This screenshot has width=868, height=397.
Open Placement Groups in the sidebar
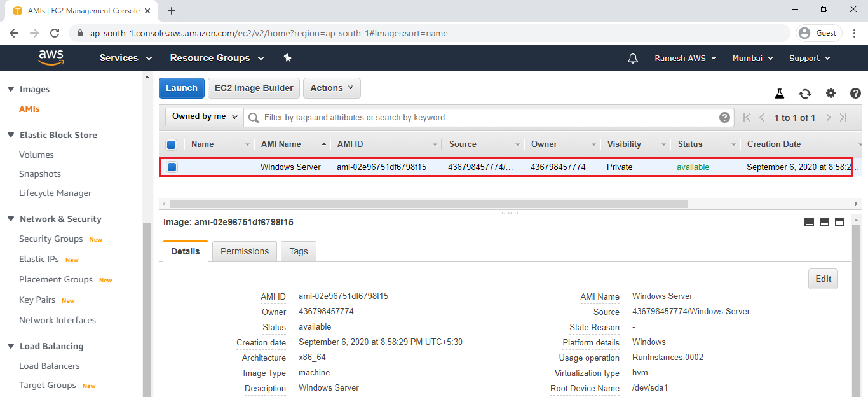click(x=56, y=279)
